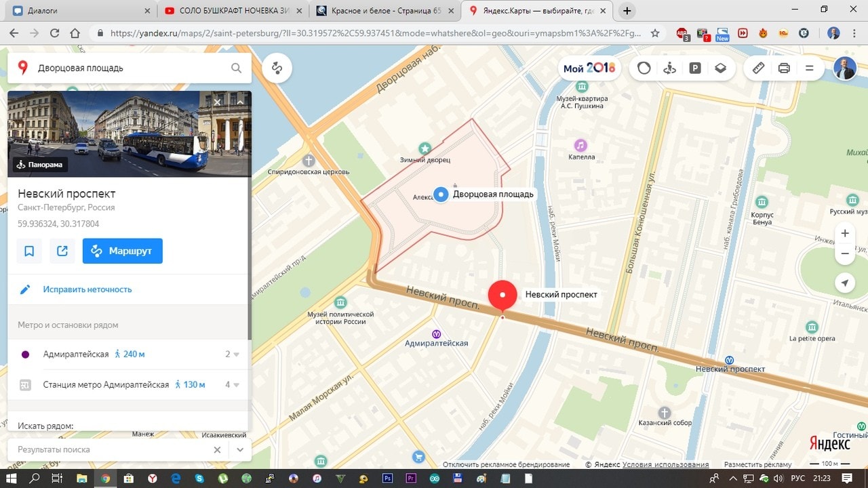Open the map layers type selector

click(720, 68)
